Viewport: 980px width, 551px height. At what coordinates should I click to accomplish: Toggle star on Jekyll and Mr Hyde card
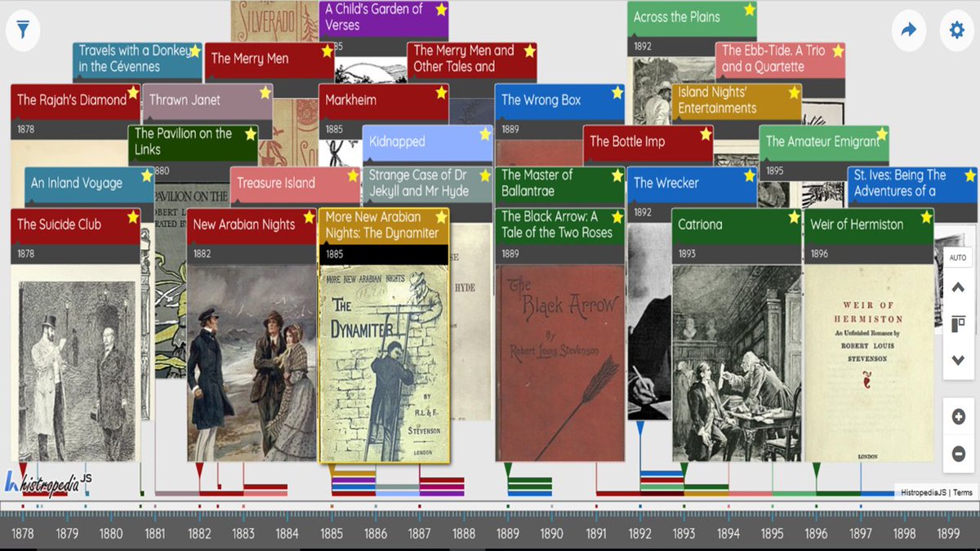click(485, 176)
